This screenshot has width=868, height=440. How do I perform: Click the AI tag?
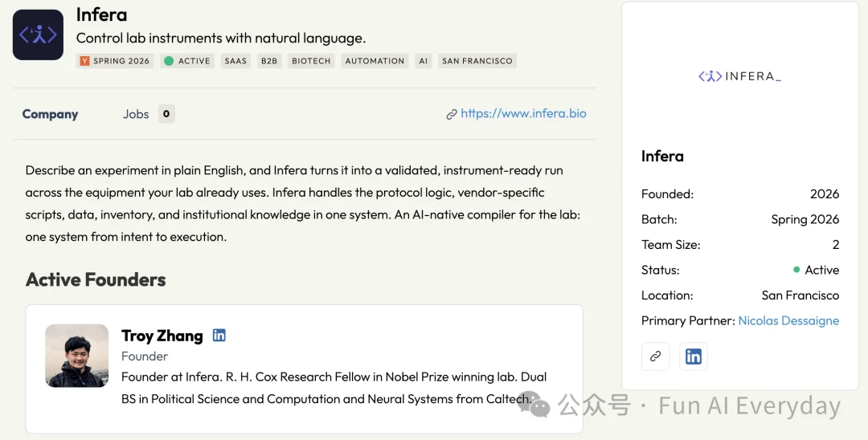click(x=424, y=61)
